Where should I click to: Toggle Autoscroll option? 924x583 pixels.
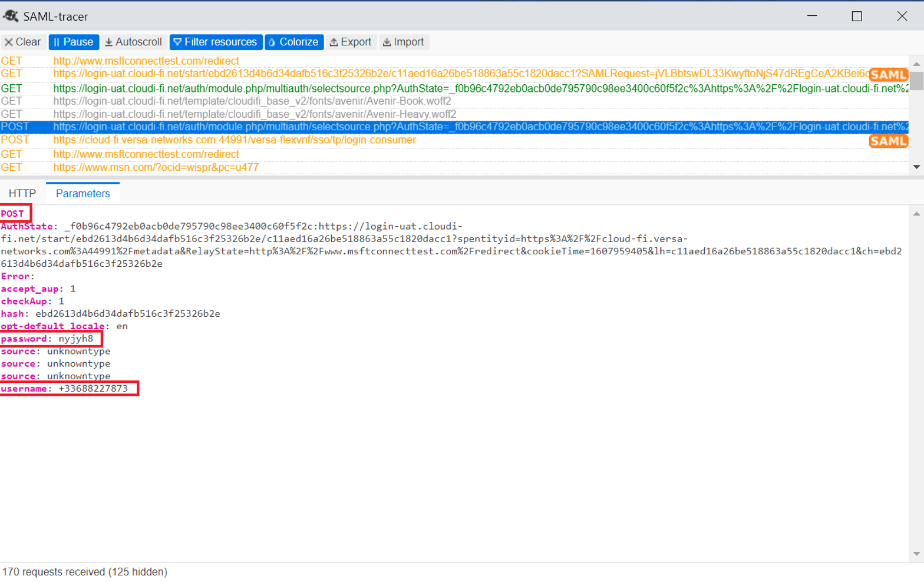click(x=133, y=42)
